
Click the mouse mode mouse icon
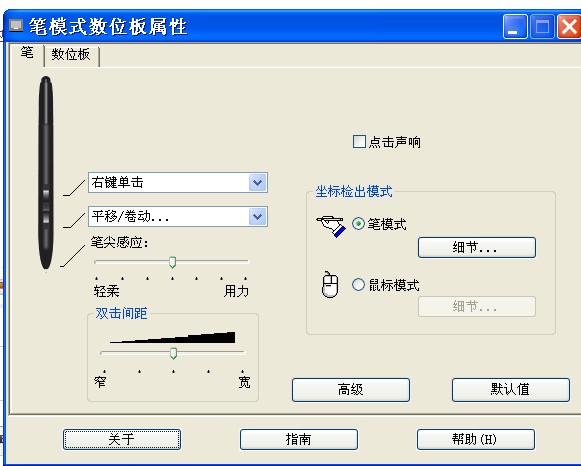pos(330,284)
